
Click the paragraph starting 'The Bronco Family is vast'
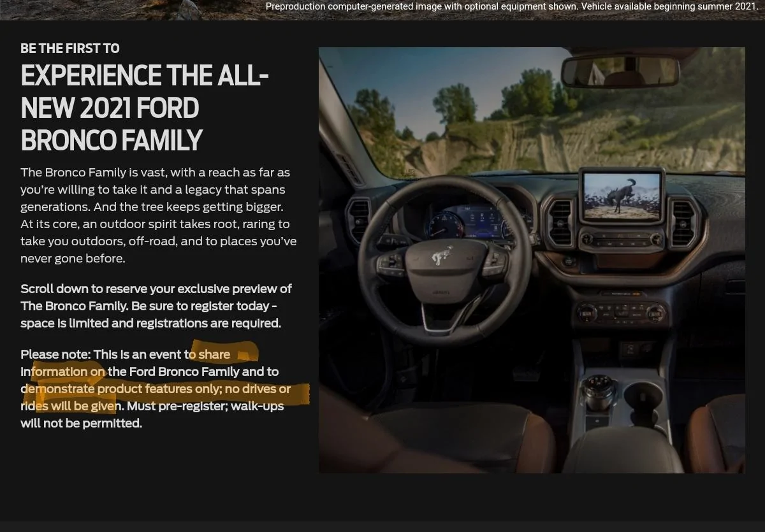(x=158, y=215)
